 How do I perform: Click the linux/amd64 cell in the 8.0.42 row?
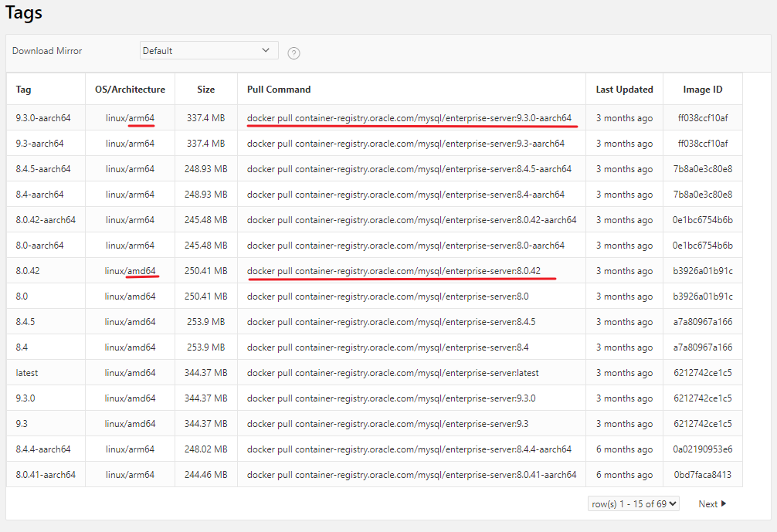130,271
